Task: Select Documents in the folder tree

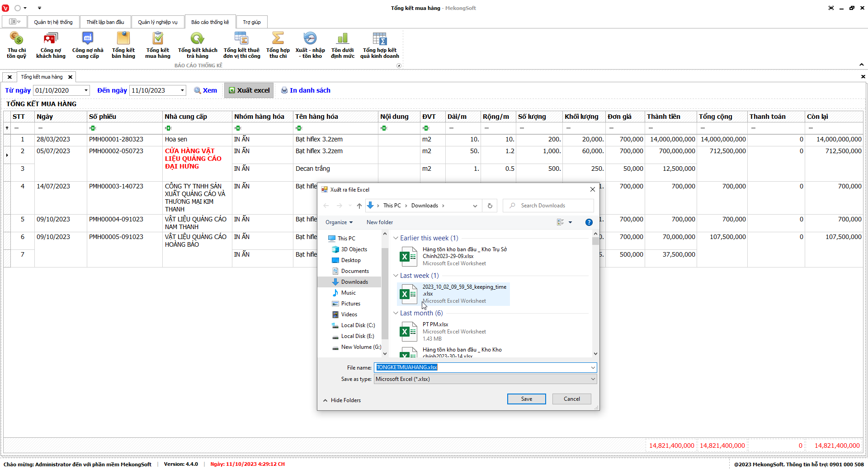Action: pyautogui.click(x=354, y=271)
